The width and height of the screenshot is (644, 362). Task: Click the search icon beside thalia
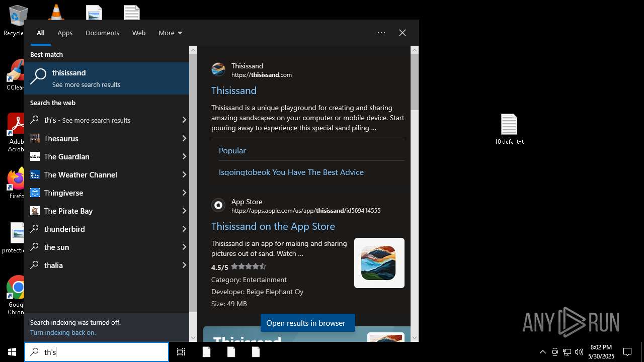(35, 265)
